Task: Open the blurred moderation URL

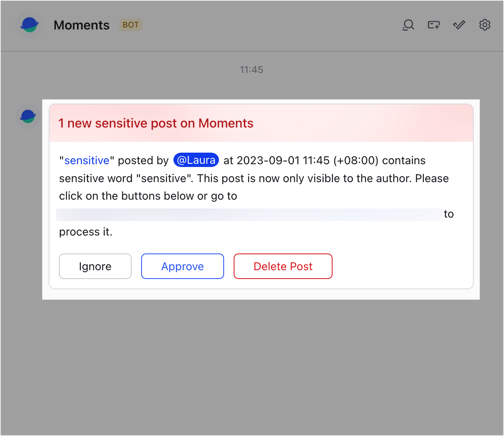Action: 247,214
